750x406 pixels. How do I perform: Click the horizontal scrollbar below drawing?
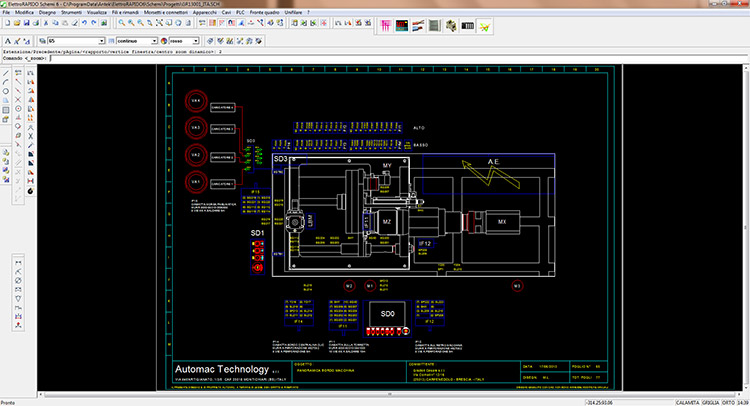389,395
